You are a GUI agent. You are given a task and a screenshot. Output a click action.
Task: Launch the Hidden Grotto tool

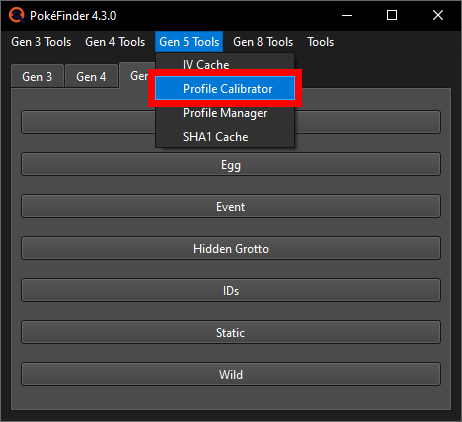[x=231, y=248]
